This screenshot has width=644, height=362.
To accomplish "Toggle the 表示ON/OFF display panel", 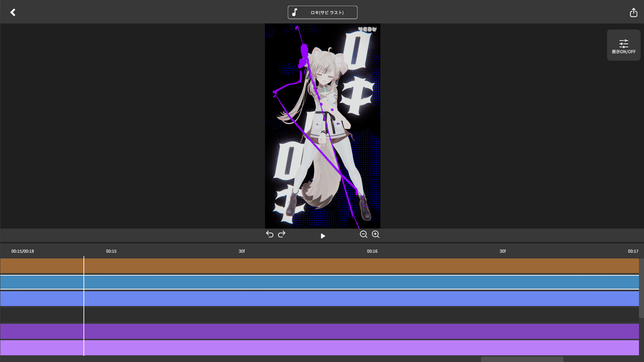I will coord(624,45).
